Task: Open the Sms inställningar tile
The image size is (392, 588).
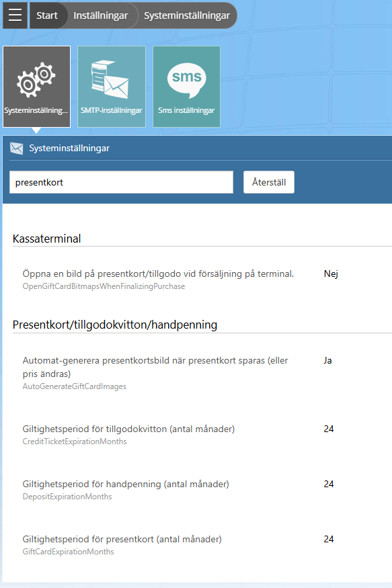Action: click(x=186, y=87)
